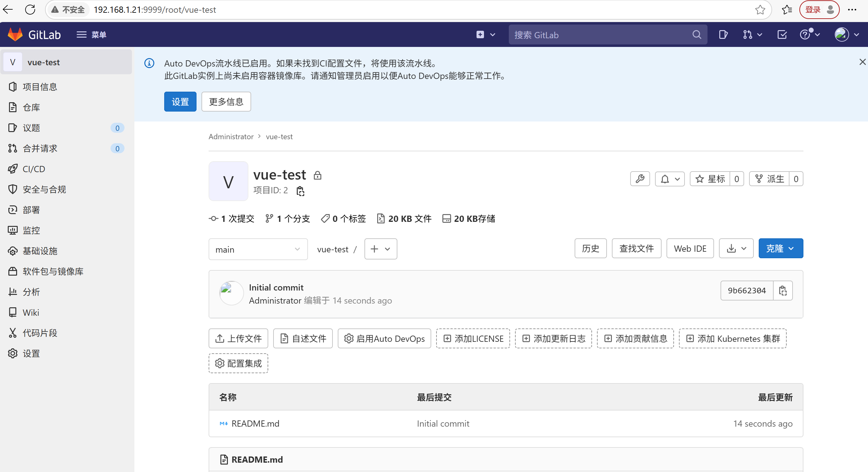Viewport: 868px width, 472px height.
Task: Click 添加贡献信息 button
Action: [x=635, y=338]
